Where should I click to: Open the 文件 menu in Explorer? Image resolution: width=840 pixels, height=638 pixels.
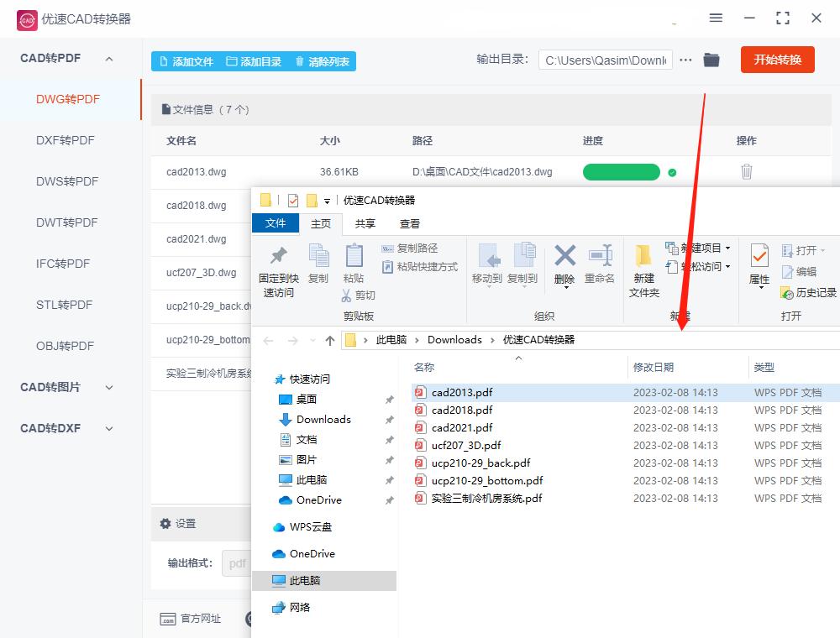[275, 224]
